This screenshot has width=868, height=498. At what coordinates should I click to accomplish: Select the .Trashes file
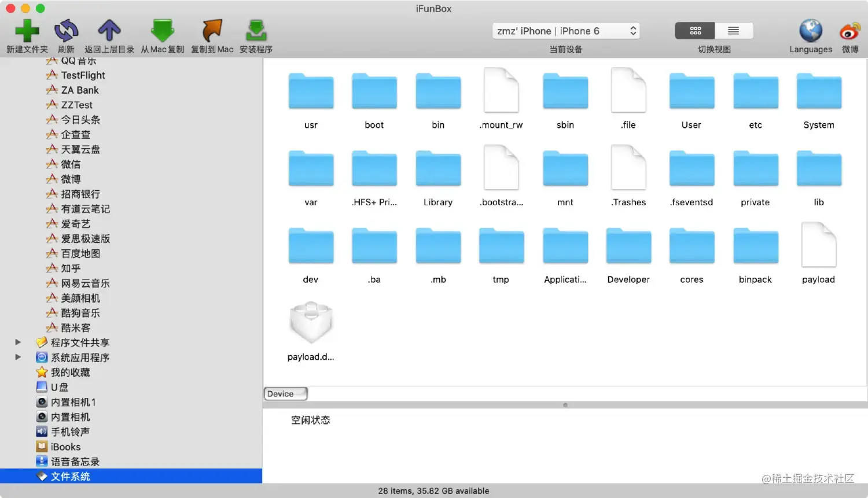(628, 167)
